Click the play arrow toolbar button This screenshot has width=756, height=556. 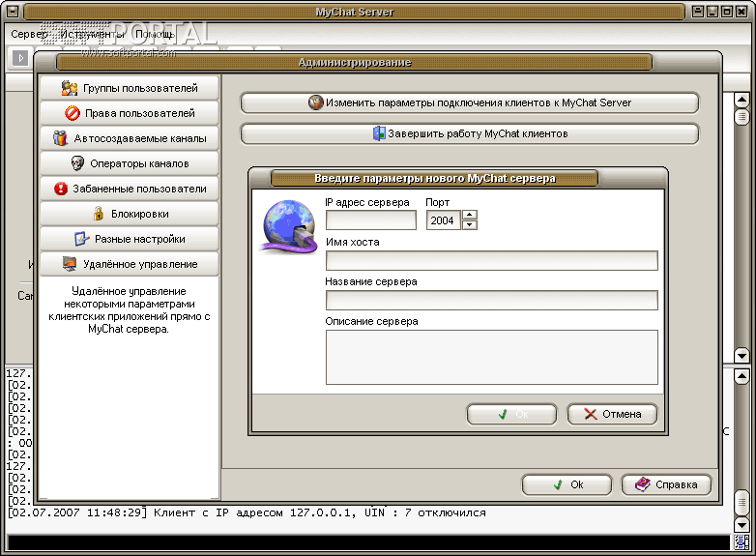tap(20, 58)
